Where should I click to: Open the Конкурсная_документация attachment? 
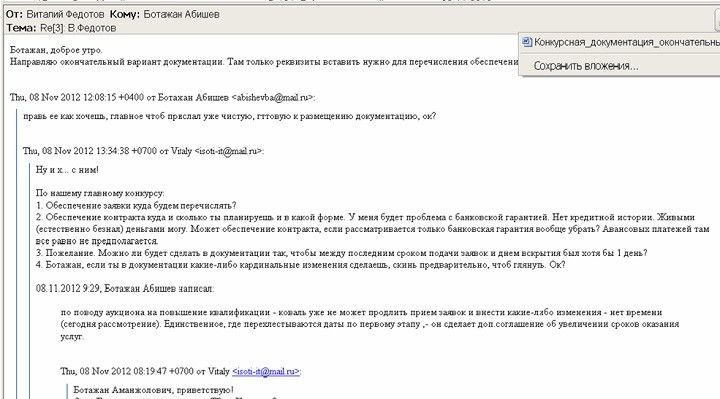[626, 42]
